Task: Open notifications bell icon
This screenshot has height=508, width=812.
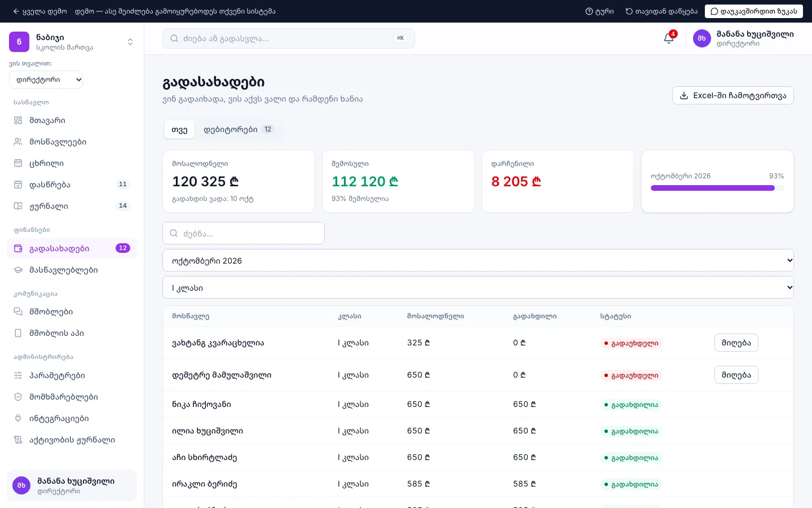Action: tap(669, 38)
